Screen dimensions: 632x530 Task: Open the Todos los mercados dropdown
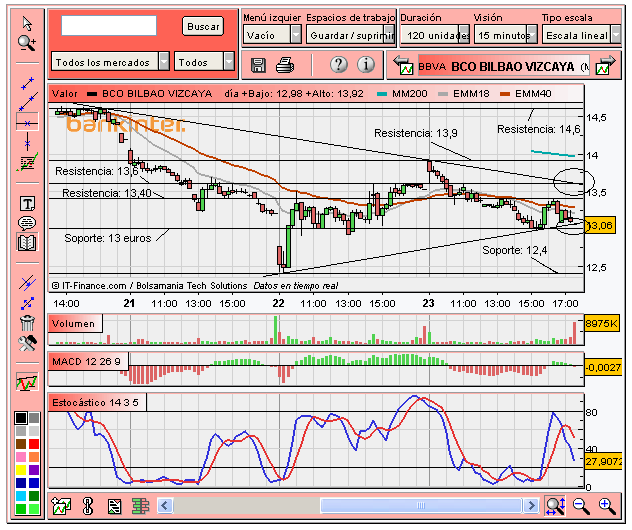pos(110,62)
